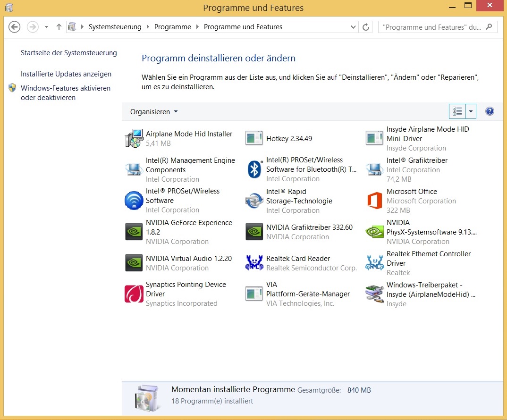Expand the arrow after Systemsteuerung breadcrumb
Screen dimensions: 507x420
(148, 27)
